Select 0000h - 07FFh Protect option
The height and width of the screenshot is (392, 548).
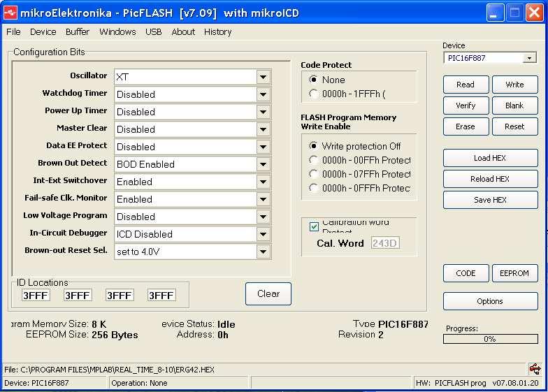(313, 174)
